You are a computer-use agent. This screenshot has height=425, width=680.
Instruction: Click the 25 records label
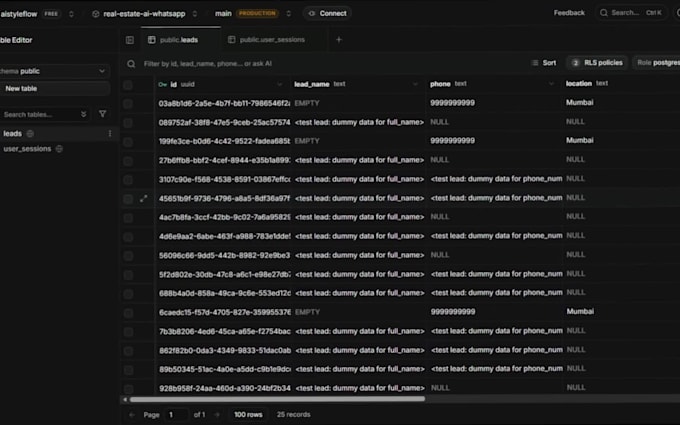[x=293, y=415]
